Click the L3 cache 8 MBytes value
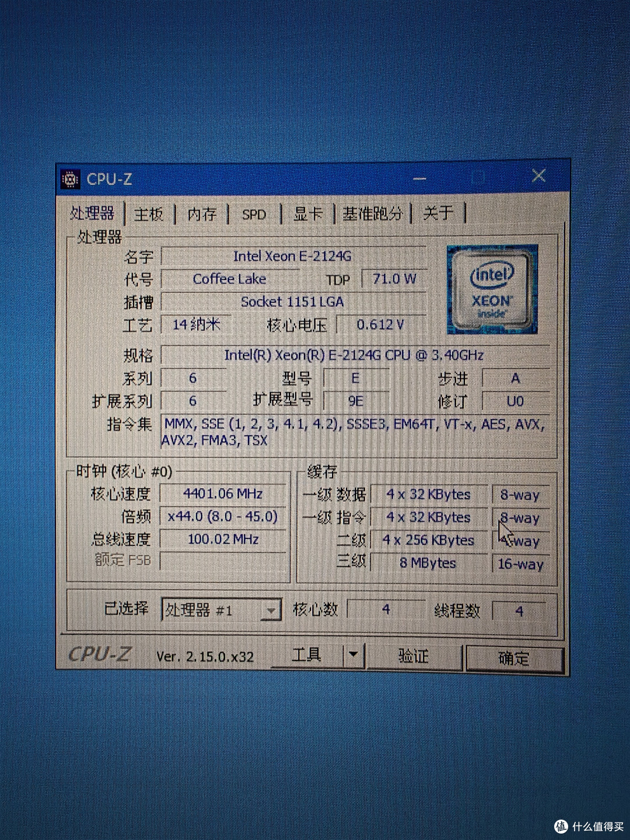630x840 pixels. click(429, 563)
